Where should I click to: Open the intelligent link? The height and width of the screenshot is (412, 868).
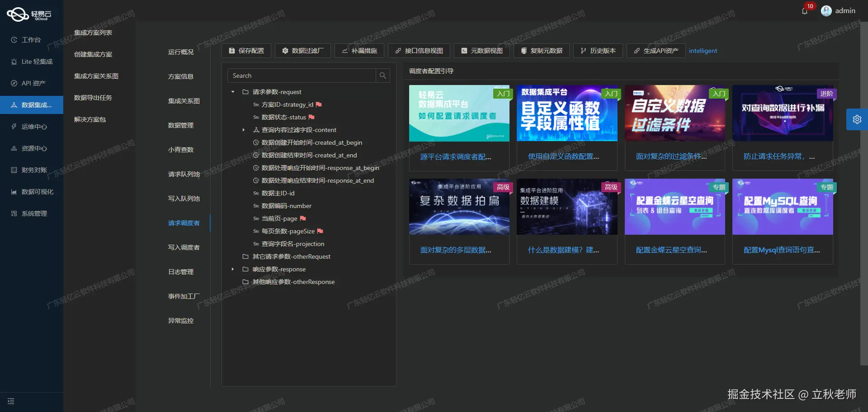pos(703,51)
